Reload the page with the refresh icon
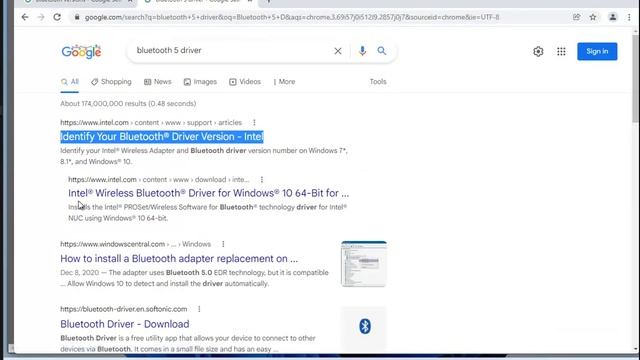This screenshot has width=640, height=360. click(57, 17)
